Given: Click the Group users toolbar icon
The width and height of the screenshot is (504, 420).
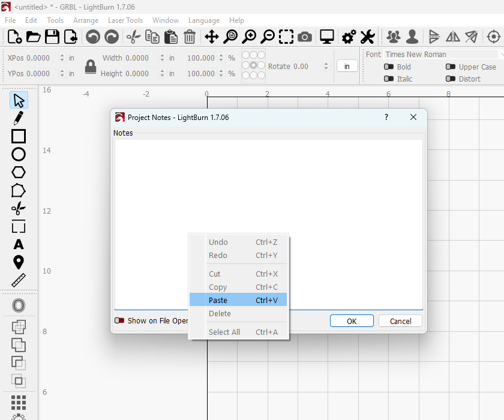Looking at the screenshot, I should [x=394, y=37].
